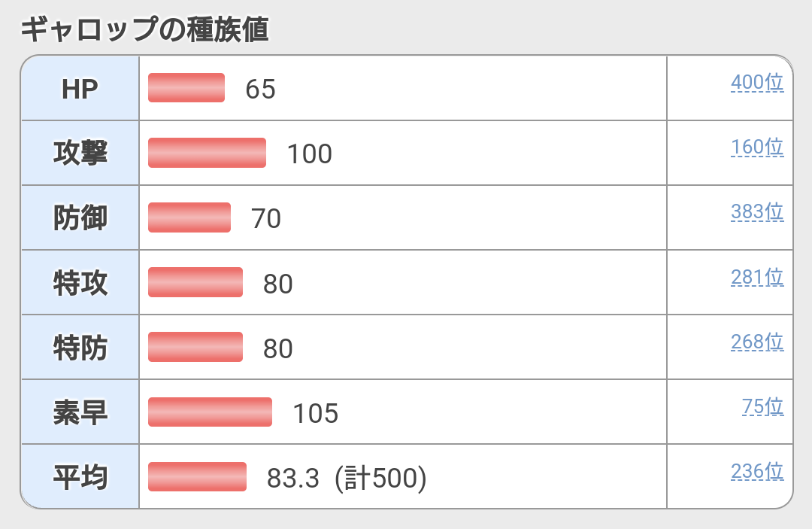Open the 素早 75位 ranking link
Screen dimensions: 812x529
point(762,407)
